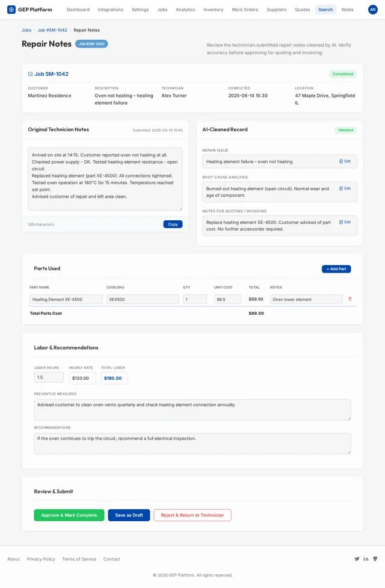Click the Labor Hours field
The width and height of the screenshot is (385, 588).
pos(49,377)
